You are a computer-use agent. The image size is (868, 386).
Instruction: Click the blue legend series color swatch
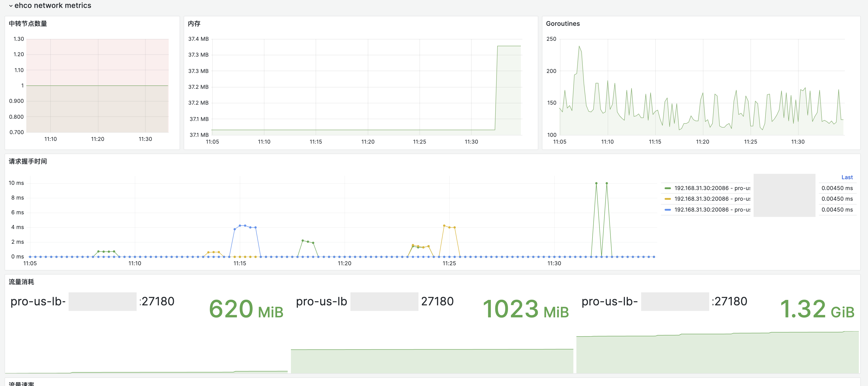668,210
